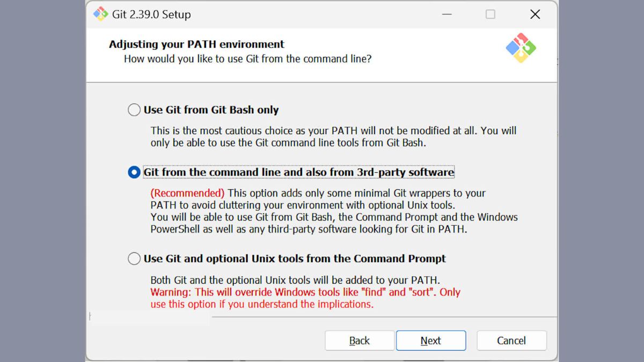
Task: Click the maximize button of the setup window
Action: pos(491,14)
